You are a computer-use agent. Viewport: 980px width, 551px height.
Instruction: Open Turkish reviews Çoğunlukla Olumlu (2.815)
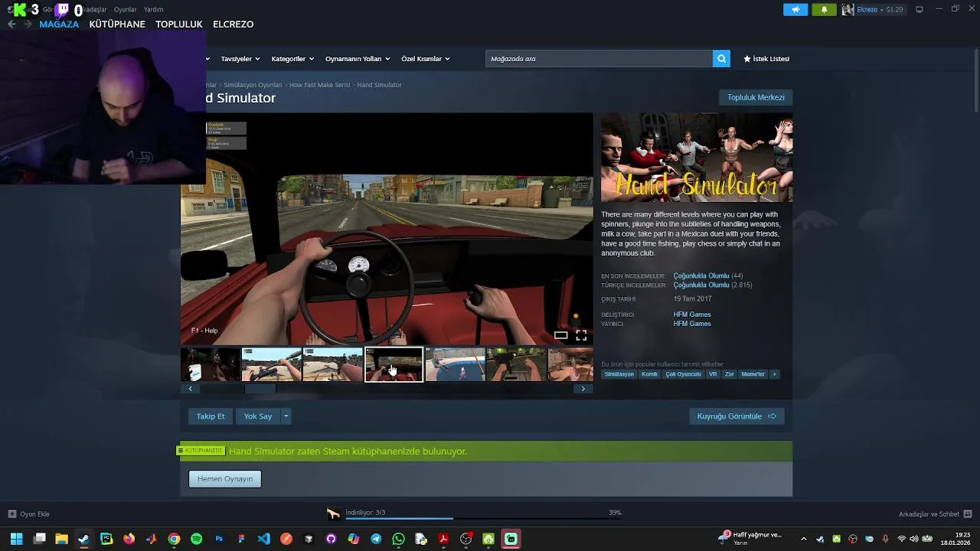pyautogui.click(x=712, y=285)
